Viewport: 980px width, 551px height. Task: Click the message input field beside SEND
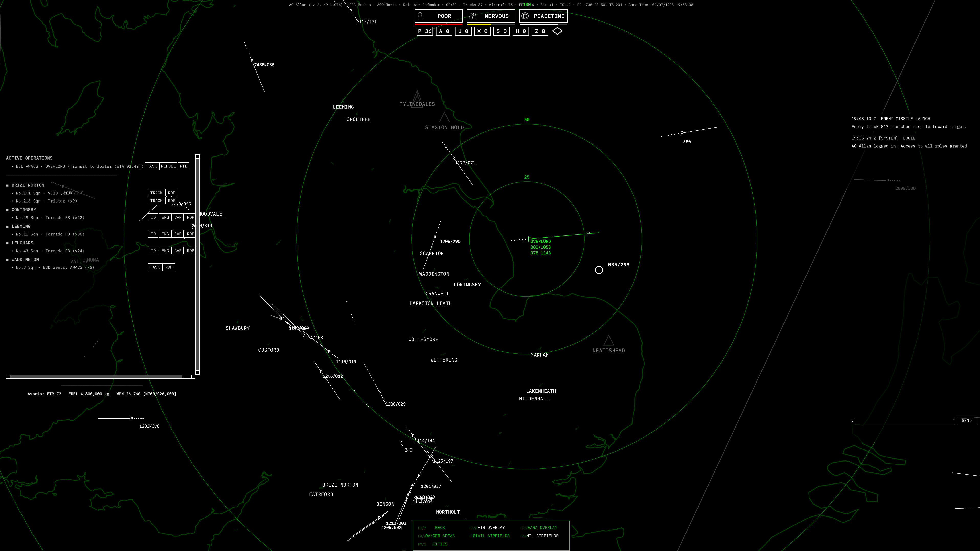click(906, 421)
